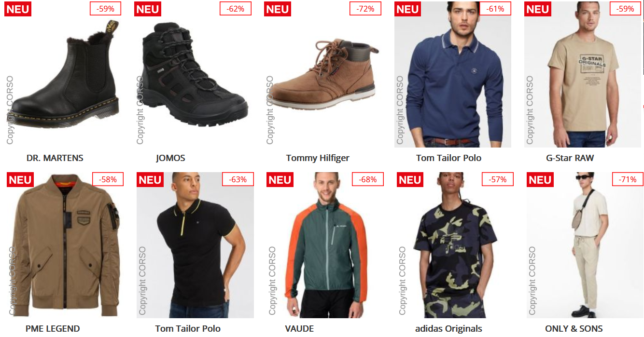This screenshot has width=644, height=337.
Task: Open the blue Tom Tailor Polo photo
Action: click(452, 75)
